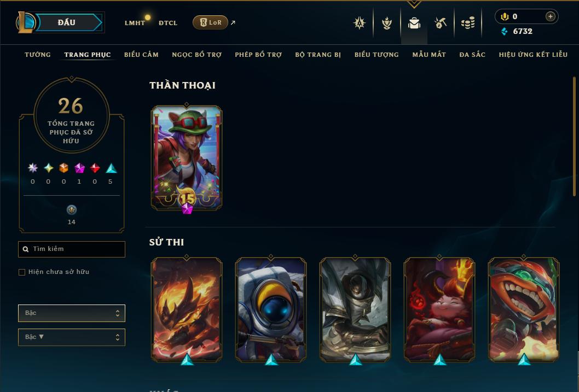The height and width of the screenshot is (392, 579).
Task: Open the ĐA SẮC tab
Action: pos(472,55)
